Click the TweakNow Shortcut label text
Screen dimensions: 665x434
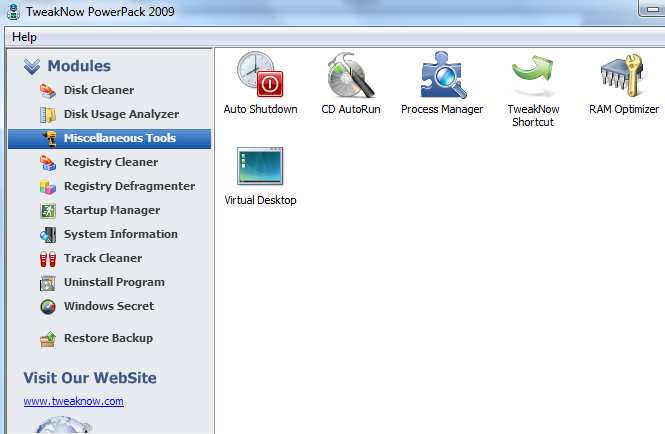[533, 115]
